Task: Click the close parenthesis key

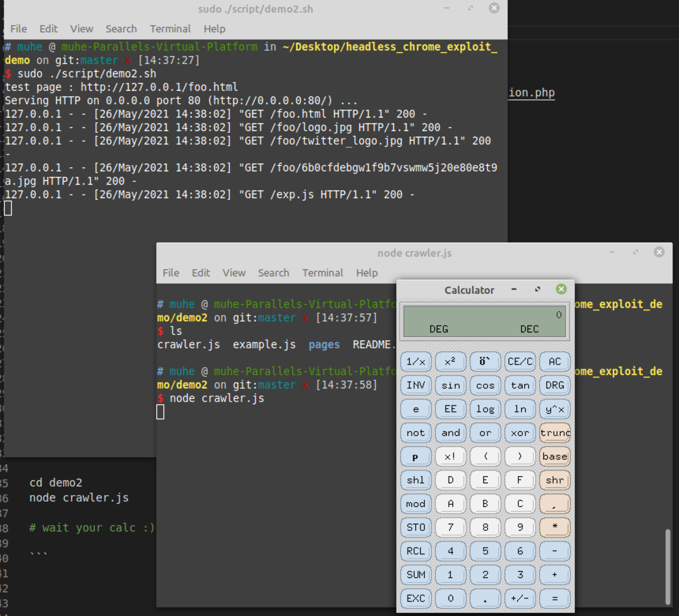Action: click(x=520, y=456)
